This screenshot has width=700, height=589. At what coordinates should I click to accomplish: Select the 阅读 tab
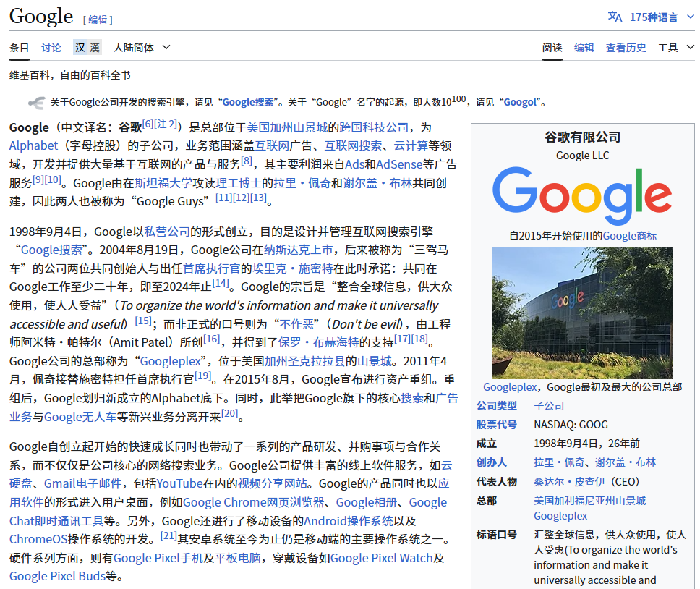pyautogui.click(x=552, y=47)
